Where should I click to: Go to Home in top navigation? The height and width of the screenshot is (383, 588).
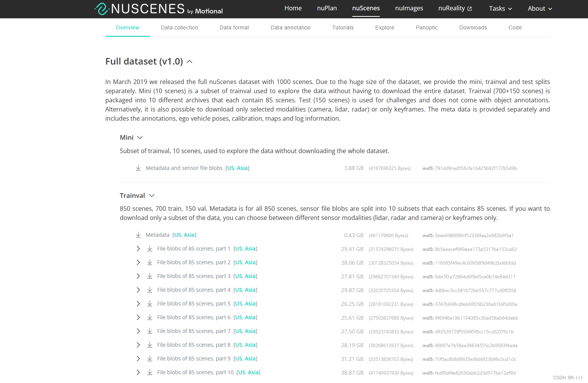click(x=293, y=8)
